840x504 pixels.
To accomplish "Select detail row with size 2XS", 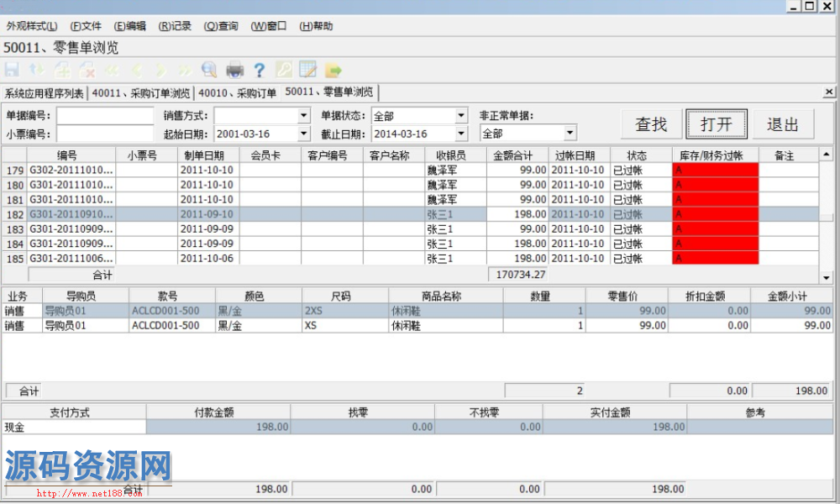I will point(417,311).
